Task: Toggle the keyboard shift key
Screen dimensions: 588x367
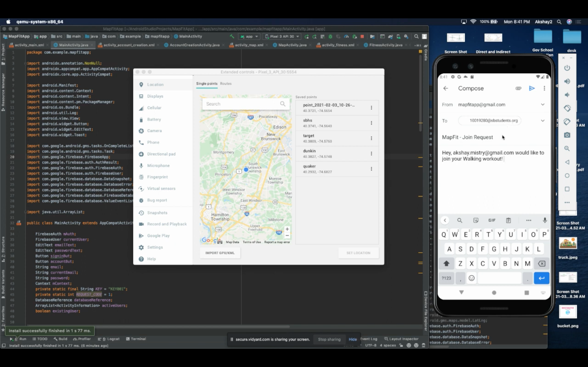Action: pos(446,264)
